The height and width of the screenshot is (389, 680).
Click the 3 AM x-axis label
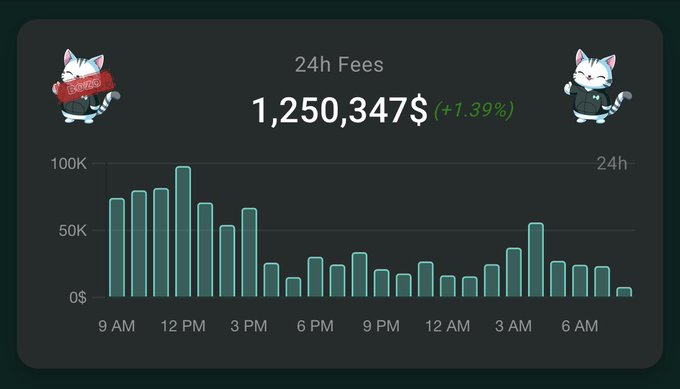point(513,326)
